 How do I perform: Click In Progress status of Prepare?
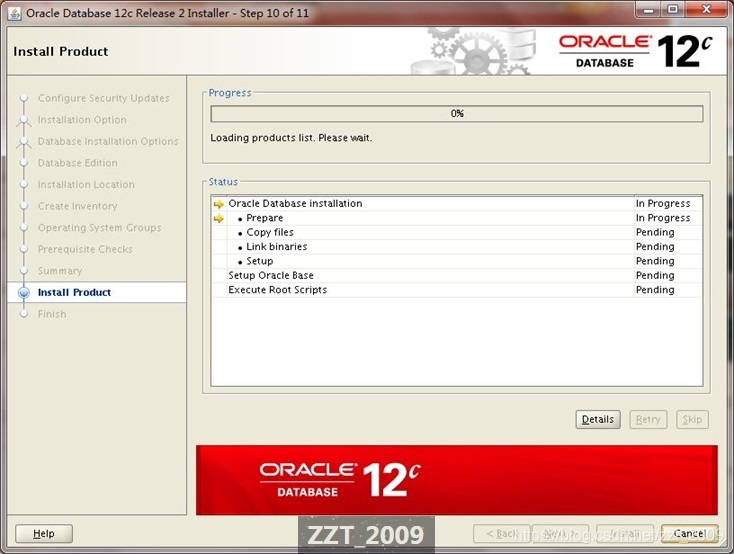tap(663, 218)
